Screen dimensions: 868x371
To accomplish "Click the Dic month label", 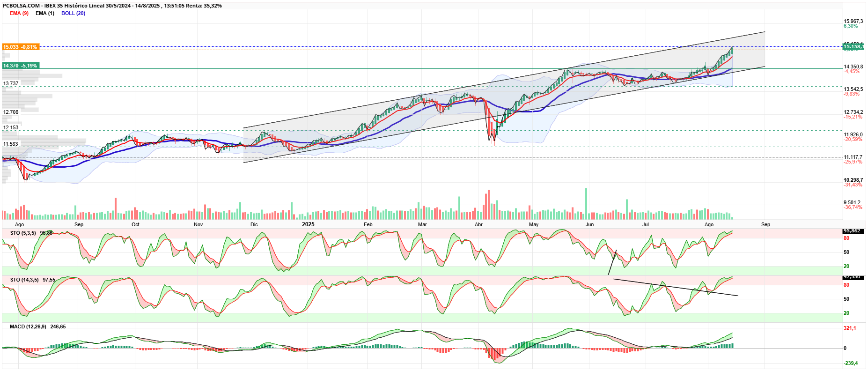I will tap(254, 224).
